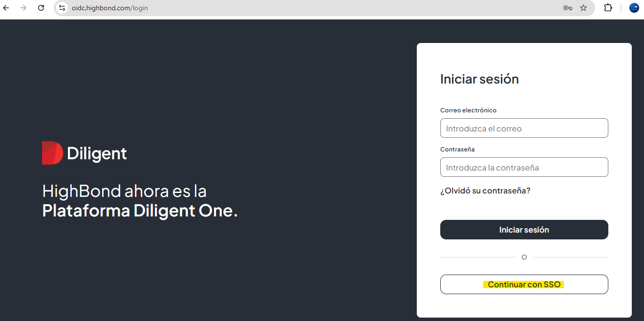Click the Plataforma Diligent One headline
The image size is (644, 321).
tap(140, 211)
